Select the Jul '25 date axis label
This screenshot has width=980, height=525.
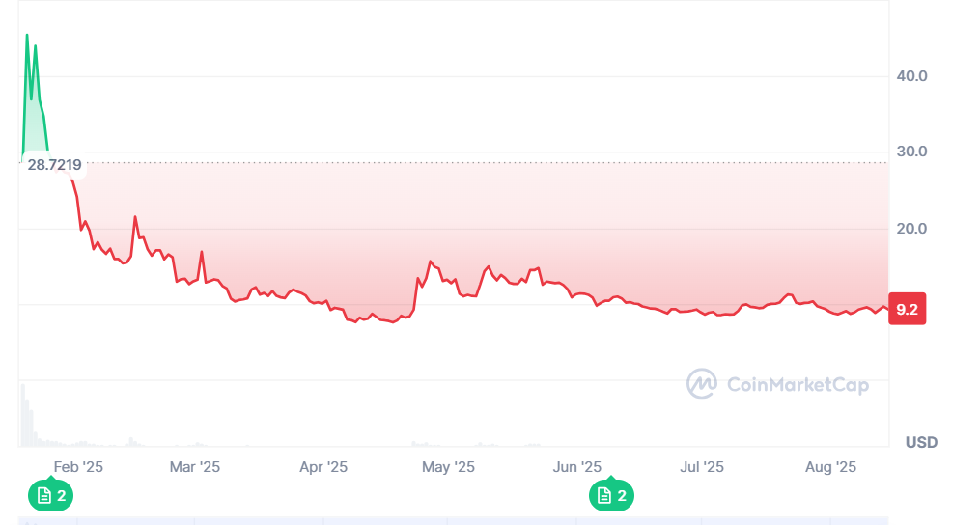click(702, 467)
